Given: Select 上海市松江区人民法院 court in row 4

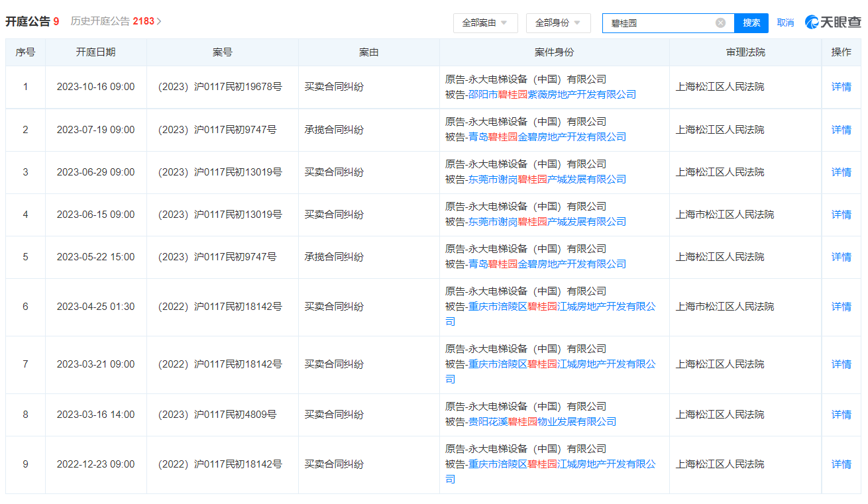Looking at the screenshot, I should 725,215.
